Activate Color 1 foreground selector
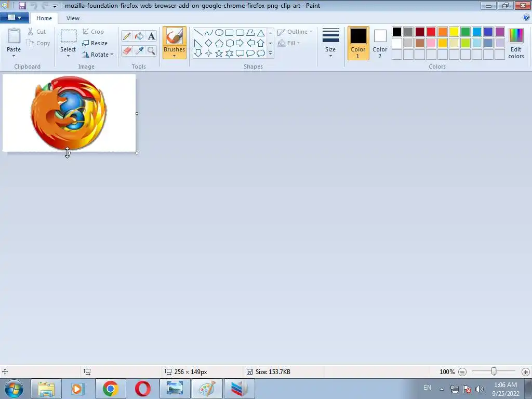Viewport: 532px width, 399px height. (358, 43)
